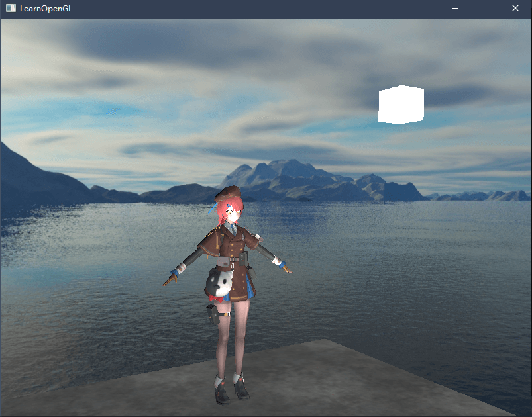532x417 pixels.
Task: Maximize the LearnOpenGL window
Action: coord(485,8)
